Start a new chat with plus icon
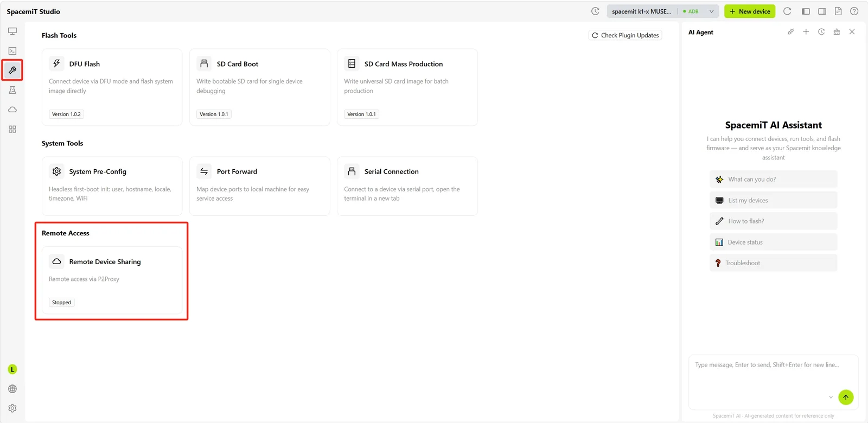Screen dimensions: 868x423 [806, 32]
